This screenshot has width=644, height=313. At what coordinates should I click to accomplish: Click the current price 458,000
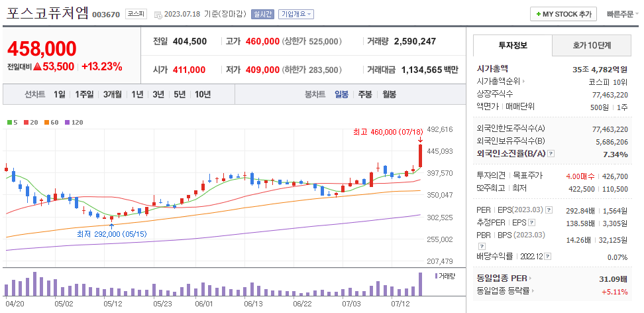pos(42,49)
